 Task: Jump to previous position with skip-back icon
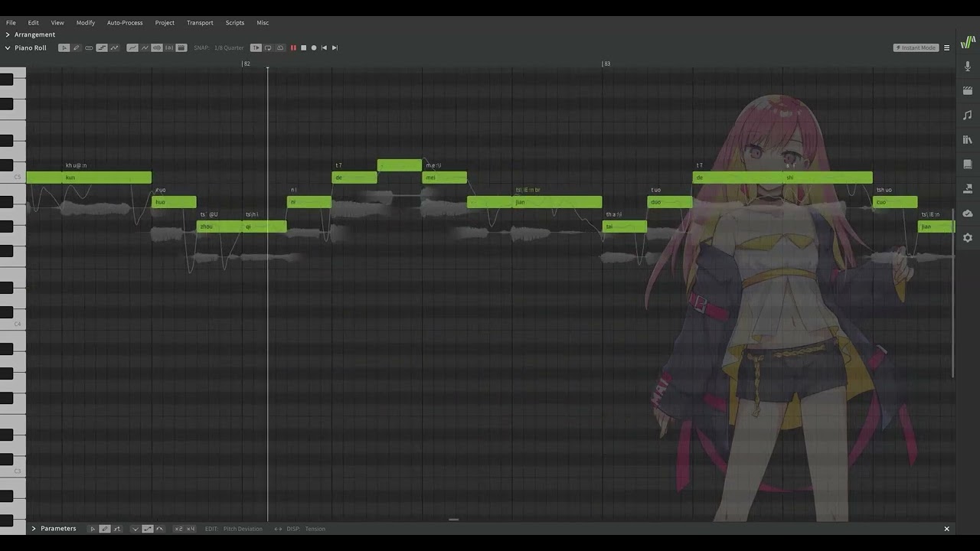click(x=324, y=47)
